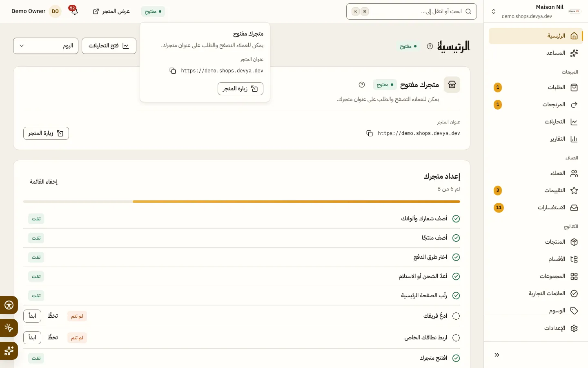Open الأقسام in the sidebar

click(x=536, y=259)
